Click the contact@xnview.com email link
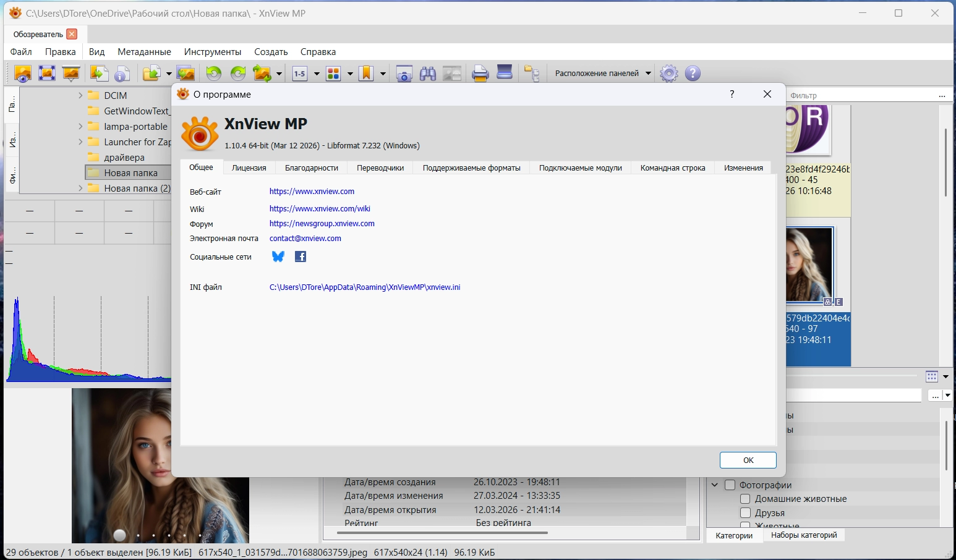Image resolution: width=956 pixels, height=560 pixels. [x=305, y=239]
